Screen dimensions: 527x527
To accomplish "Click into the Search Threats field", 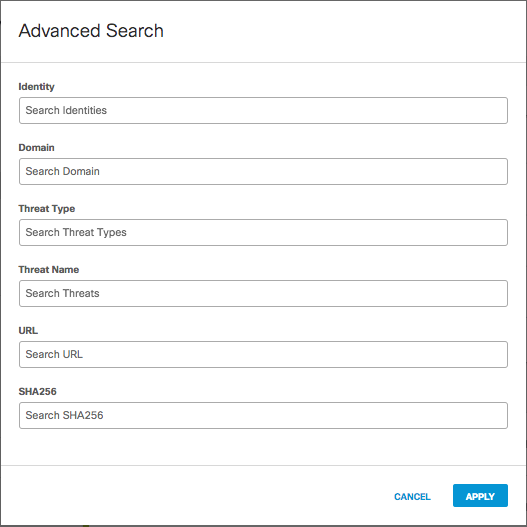I will (x=263, y=293).
